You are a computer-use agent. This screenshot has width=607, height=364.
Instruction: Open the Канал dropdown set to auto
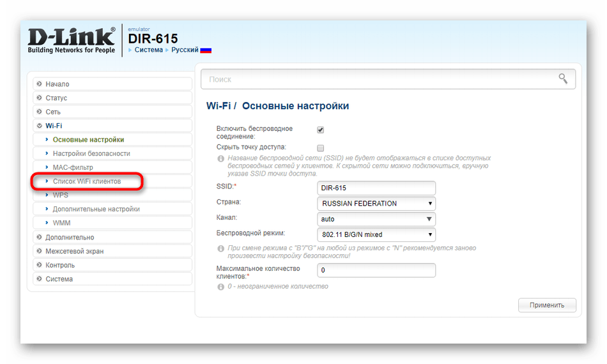pos(376,219)
